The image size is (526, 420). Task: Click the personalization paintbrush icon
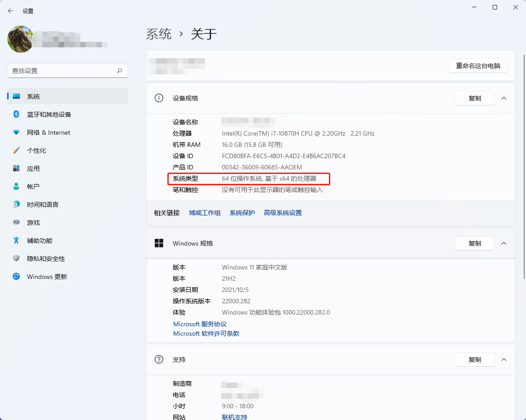[16, 150]
